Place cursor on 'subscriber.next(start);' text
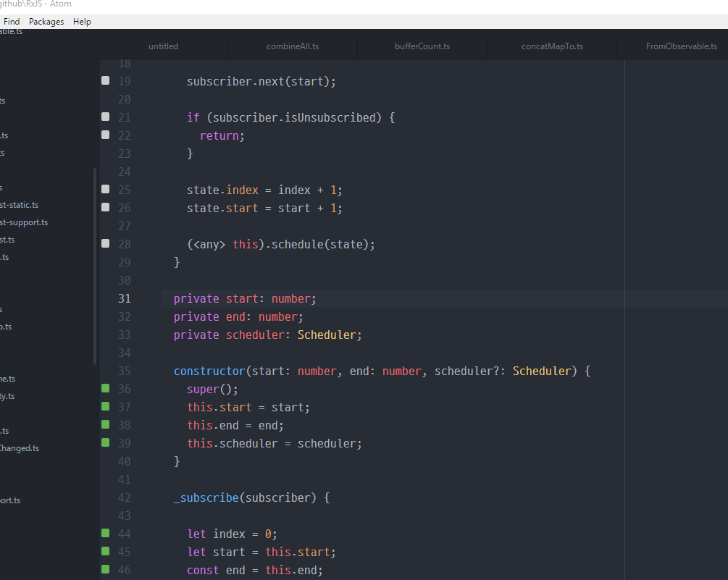 262,82
